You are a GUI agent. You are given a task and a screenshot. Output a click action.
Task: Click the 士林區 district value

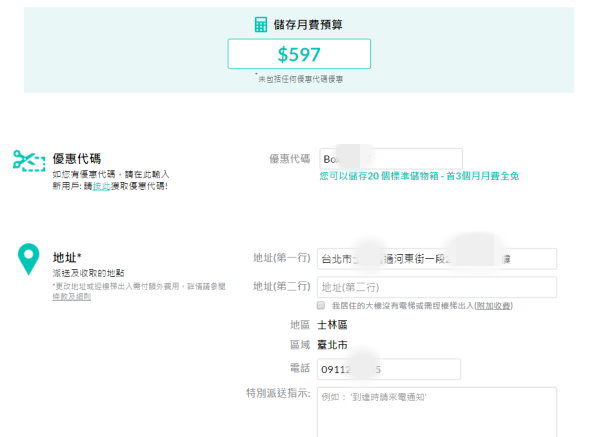[x=332, y=325]
